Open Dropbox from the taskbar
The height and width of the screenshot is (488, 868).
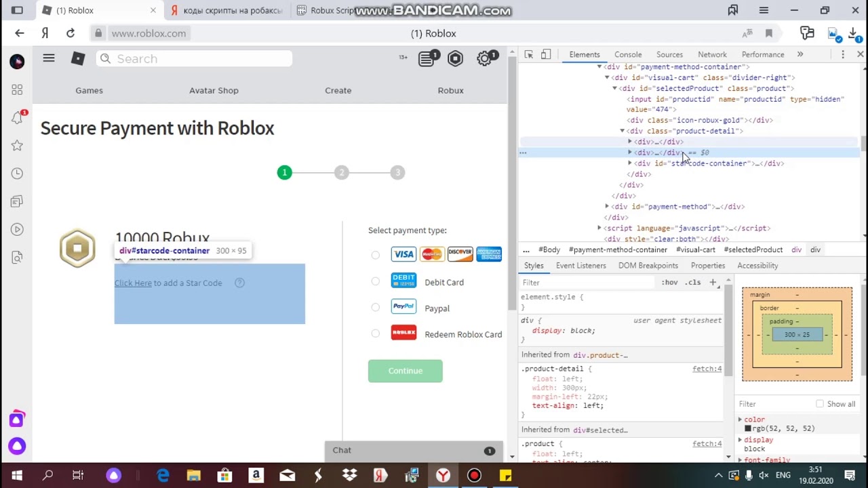pos(349,476)
